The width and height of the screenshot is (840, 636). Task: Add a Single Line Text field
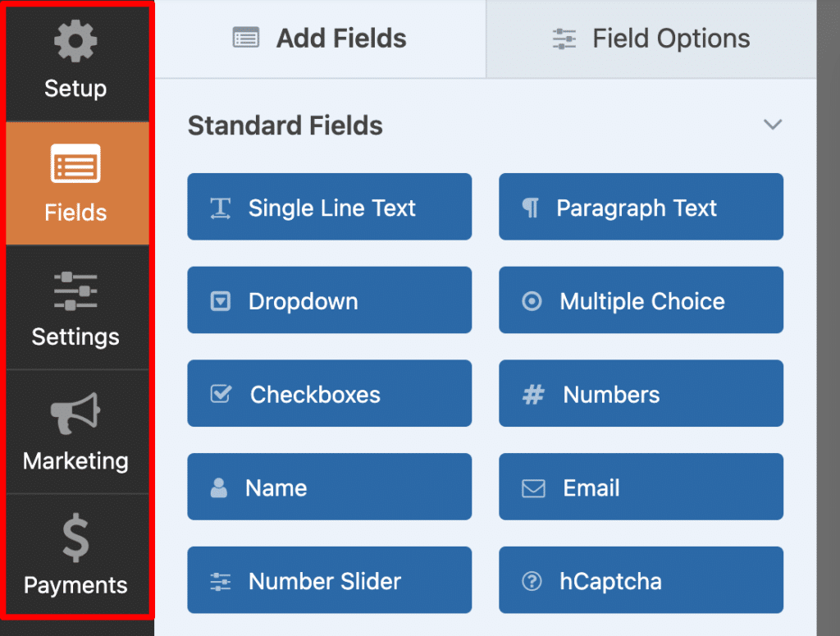point(329,207)
